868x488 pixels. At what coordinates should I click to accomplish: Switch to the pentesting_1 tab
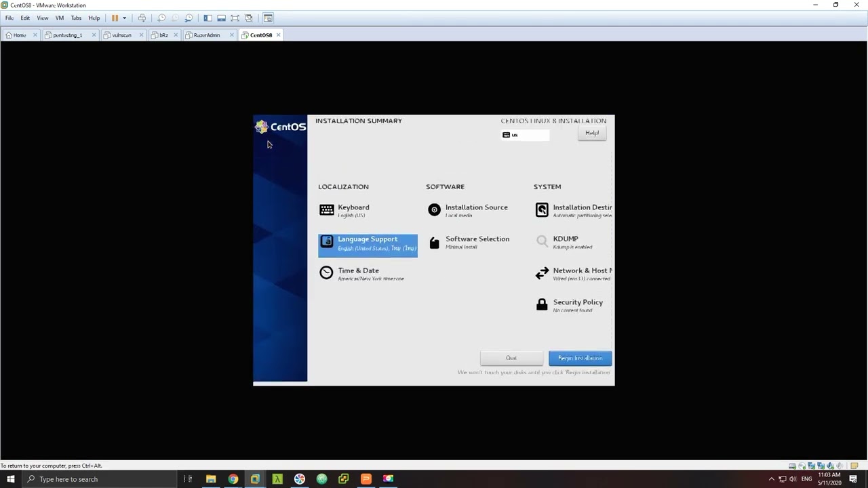pyautogui.click(x=67, y=35)
